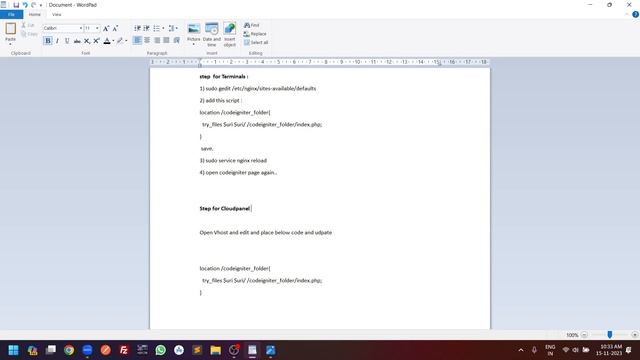Open the Calibri font family combo box
The image size is (640, 360).
[62, 28]
